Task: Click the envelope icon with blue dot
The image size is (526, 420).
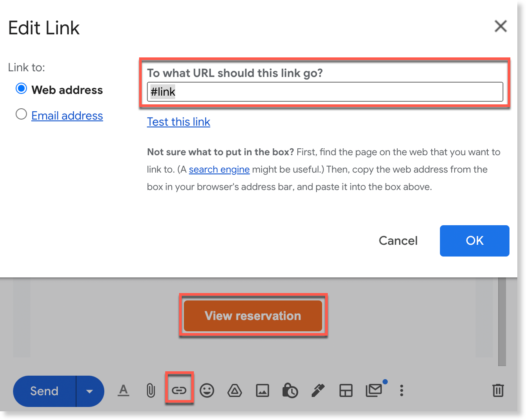Action: pos(373,390)
